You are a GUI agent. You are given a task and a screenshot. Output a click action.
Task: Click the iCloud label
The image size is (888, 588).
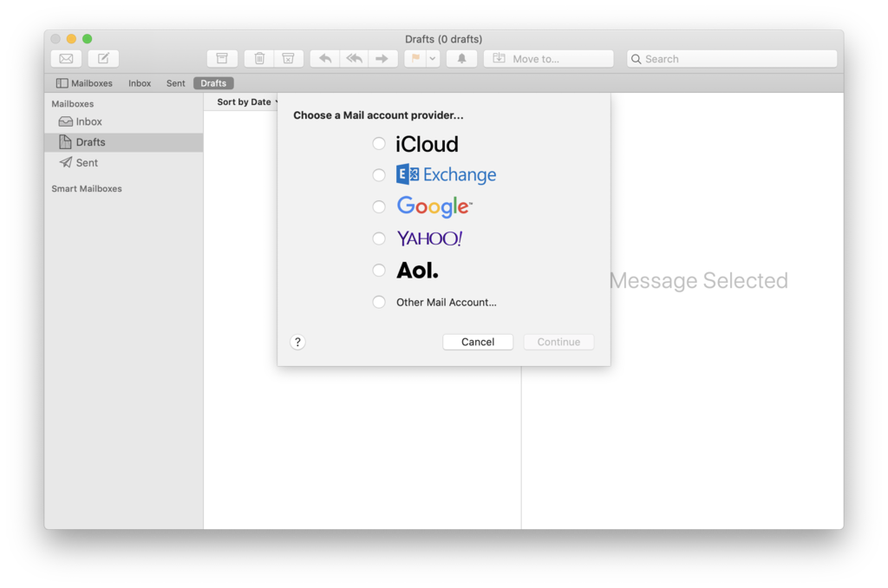click(427, 144)
